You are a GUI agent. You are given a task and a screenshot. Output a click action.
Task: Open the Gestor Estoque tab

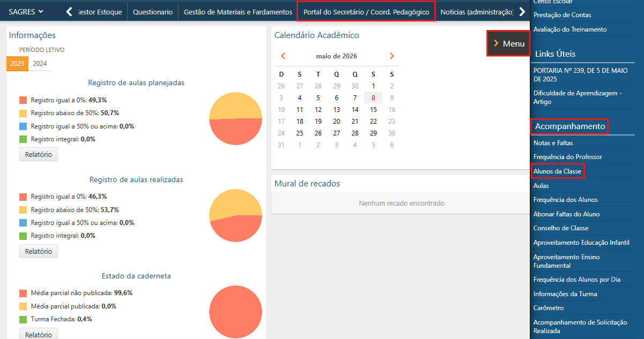click(100, 12)
